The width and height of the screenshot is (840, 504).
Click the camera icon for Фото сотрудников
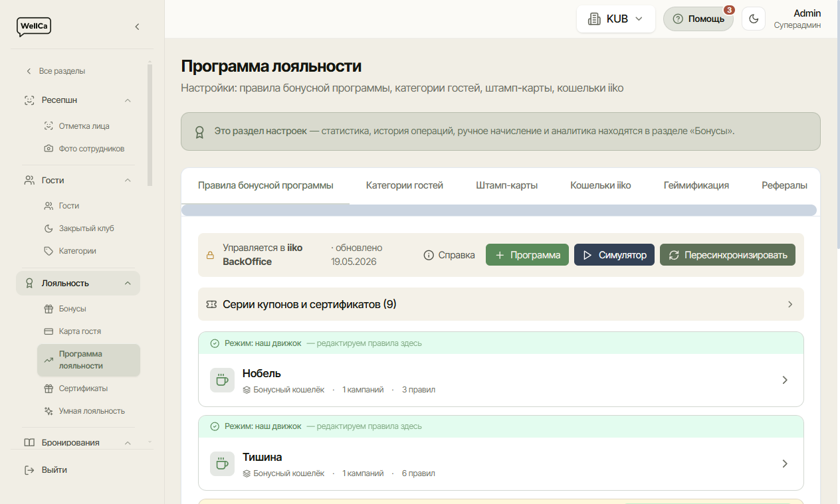click(49, 149)
